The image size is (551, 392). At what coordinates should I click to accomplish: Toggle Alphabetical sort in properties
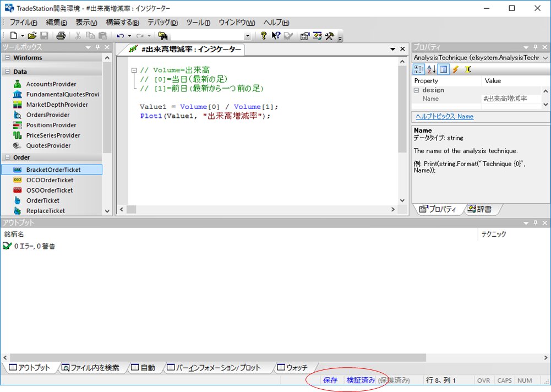click(431, 69)
